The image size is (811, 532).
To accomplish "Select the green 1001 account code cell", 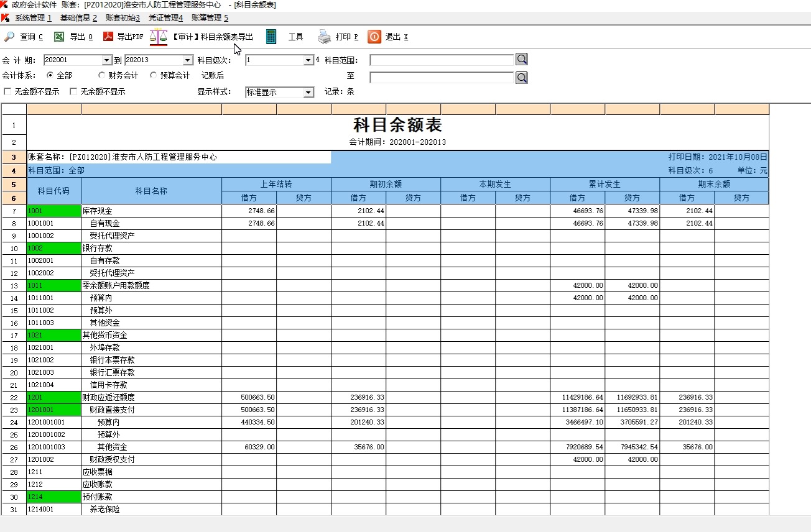I will (54, 211).
